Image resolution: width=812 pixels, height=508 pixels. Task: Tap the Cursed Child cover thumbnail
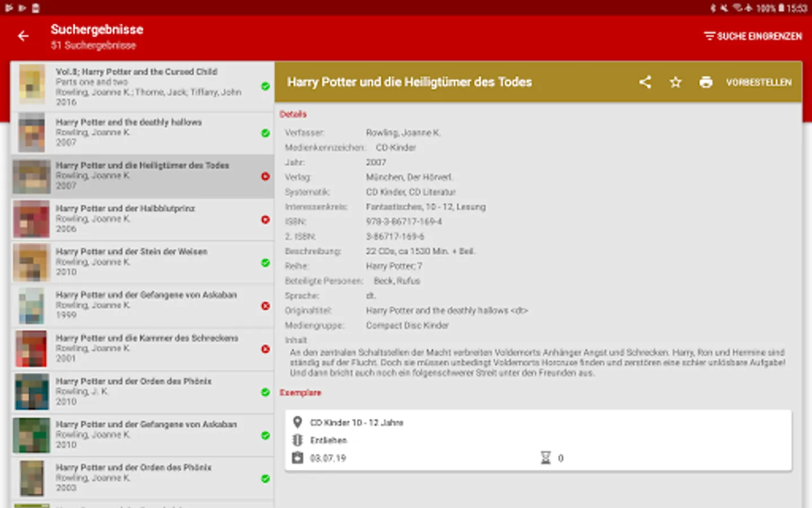click(x=32, y=84)
